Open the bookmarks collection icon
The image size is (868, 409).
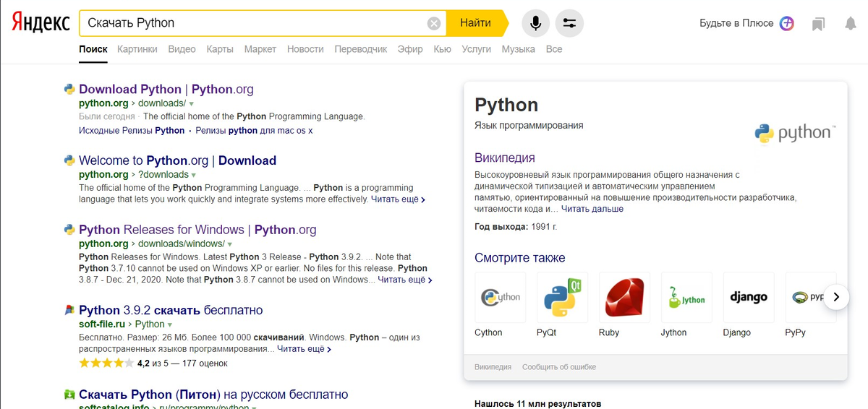pos(818,24)
